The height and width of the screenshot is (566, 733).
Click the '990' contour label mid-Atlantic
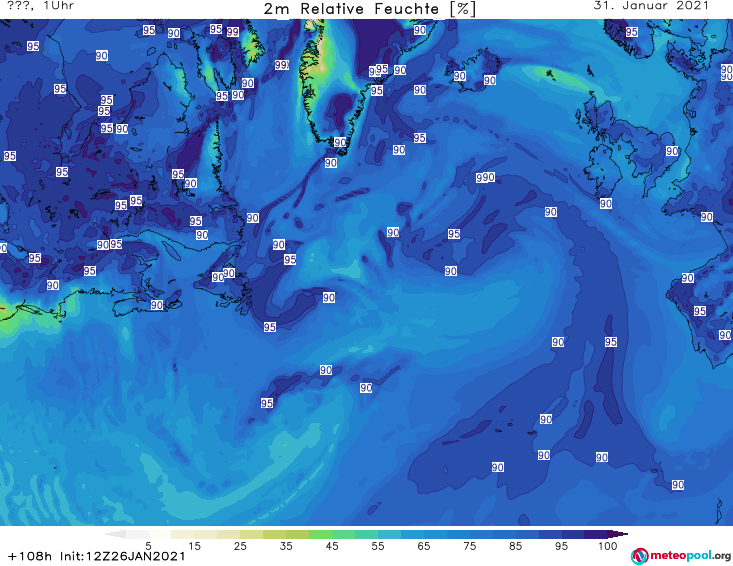[x=485, y=178]
